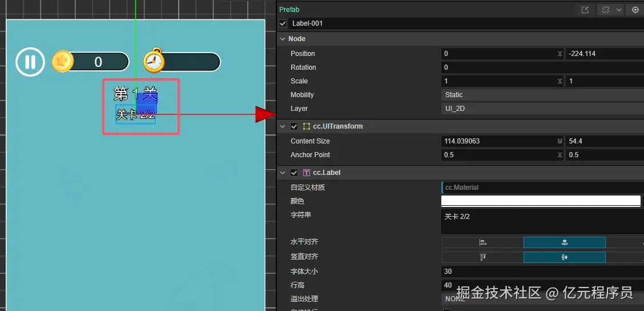Edit the Scale X value field

(501, 81)
